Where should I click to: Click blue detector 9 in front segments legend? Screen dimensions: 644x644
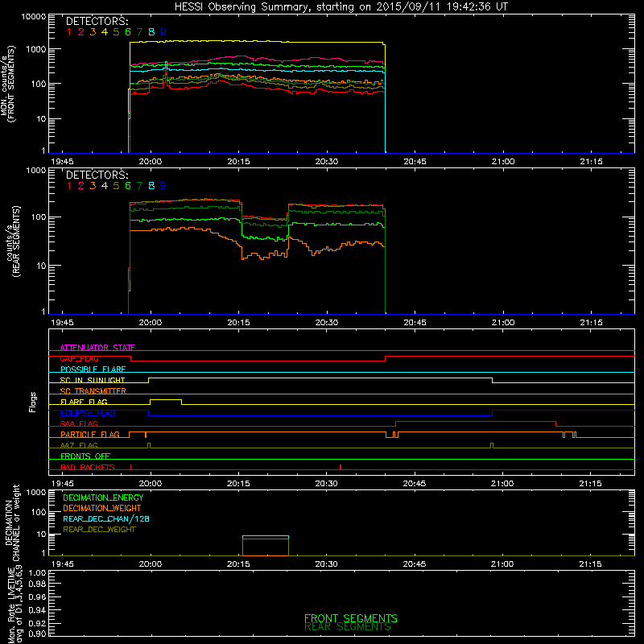163,31
